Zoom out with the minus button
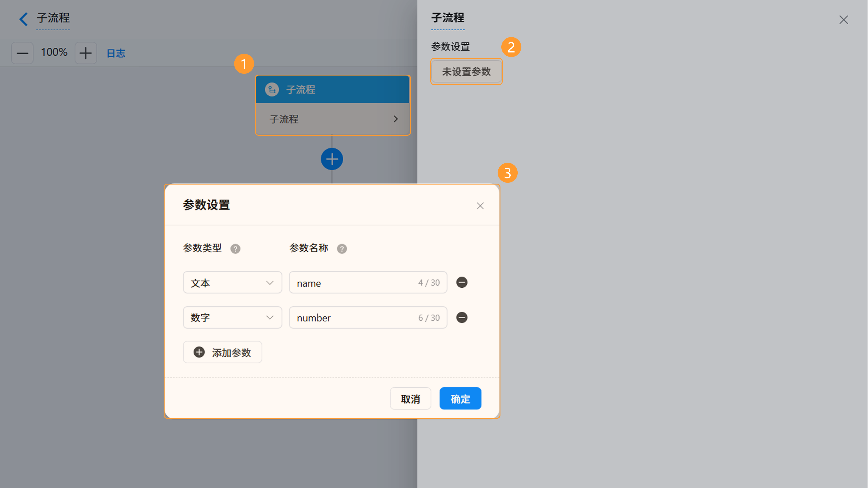 tap(22, 53)
